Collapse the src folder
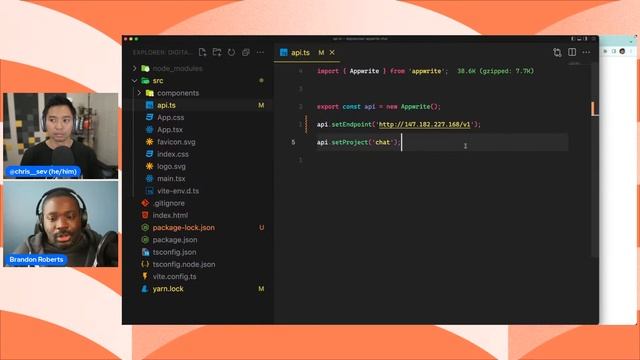Viewport: 640px width, 360px height. 135,80
